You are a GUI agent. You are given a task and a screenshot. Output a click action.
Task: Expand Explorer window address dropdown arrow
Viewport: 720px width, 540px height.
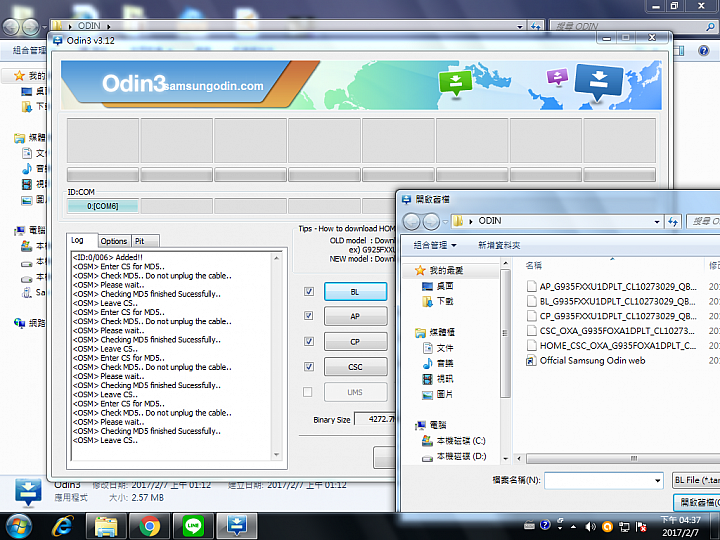click(520, 27)
